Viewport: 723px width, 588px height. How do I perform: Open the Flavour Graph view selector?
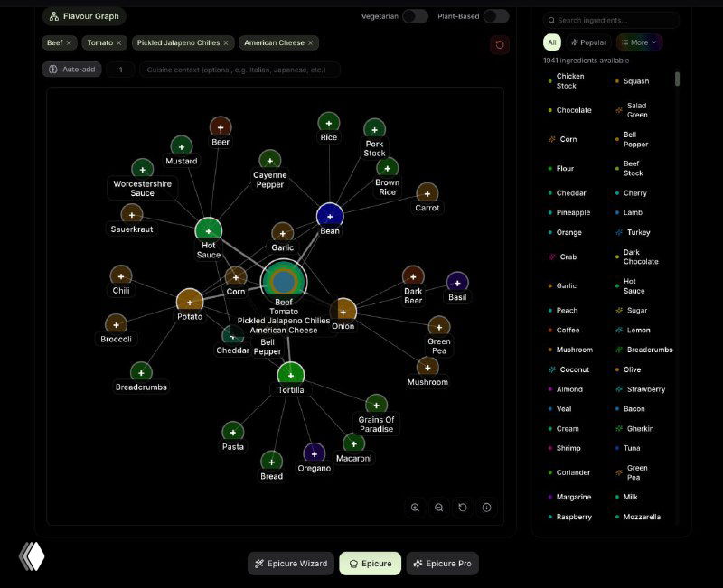(x=83, y=16)
